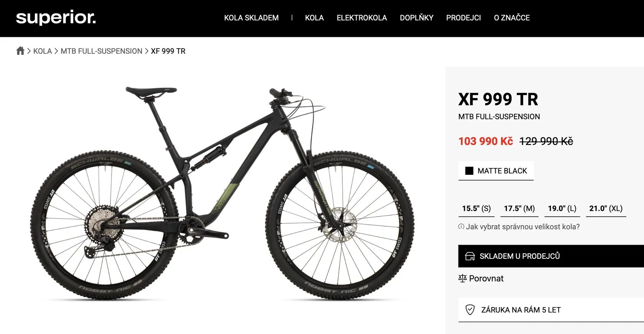Click the store icon in Skladem u prodejců
Viewport: 644px width, 334px height.
[470, 256]
